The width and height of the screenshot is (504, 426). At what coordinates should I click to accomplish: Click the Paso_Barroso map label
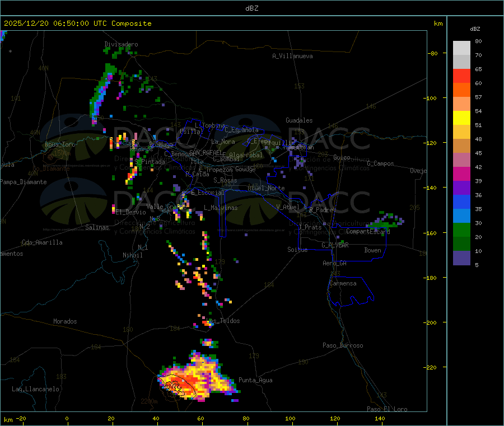tap(343, 345)
